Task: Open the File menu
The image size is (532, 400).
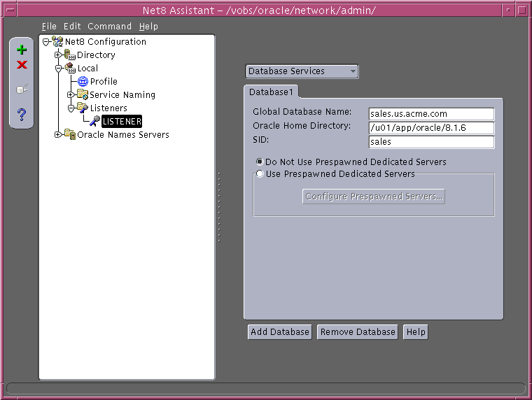Action: tap(49, 26)
